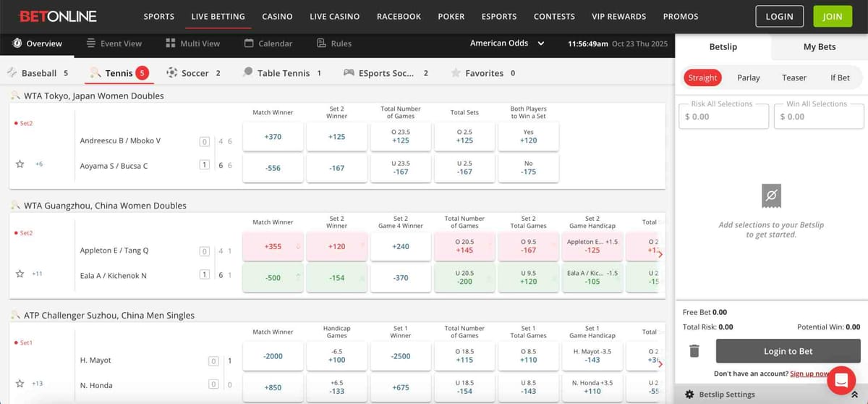Screen dimensions: 868x404
Task: Click the green JOIN button
Action: coord(833,16)
